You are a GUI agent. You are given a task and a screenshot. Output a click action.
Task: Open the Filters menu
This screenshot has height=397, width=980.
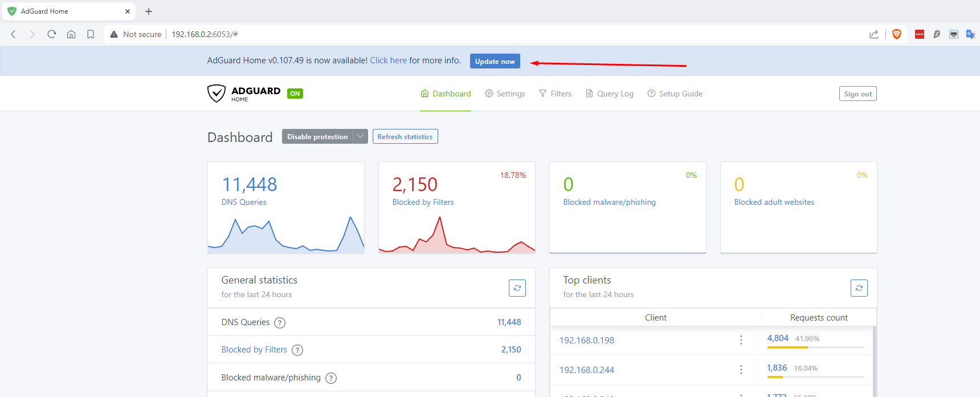[x=555, y=94]
